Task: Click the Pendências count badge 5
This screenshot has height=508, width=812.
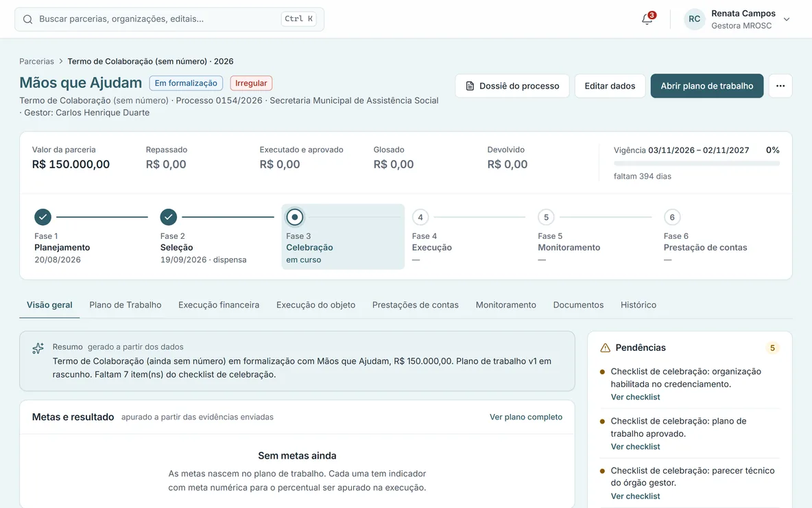Action: [x=772, y=348]
